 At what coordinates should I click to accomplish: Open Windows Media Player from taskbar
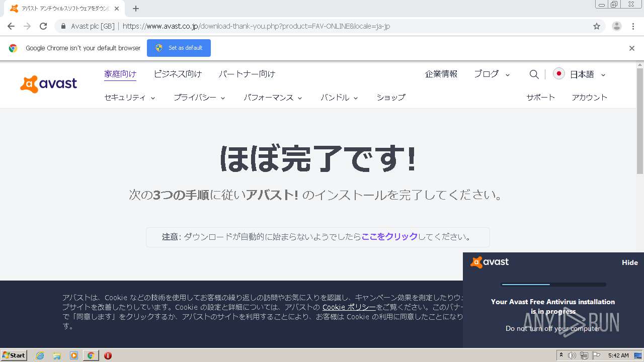[74, 355]
